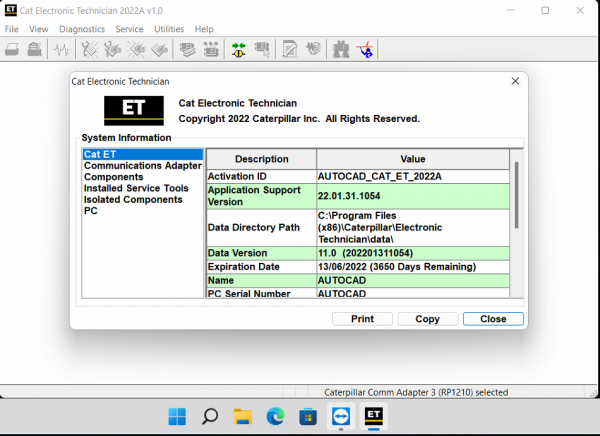600x436 pixels.
Task: Open Active Diagnostic Codes stethoscope icon
Action: [x=90, y=49]
